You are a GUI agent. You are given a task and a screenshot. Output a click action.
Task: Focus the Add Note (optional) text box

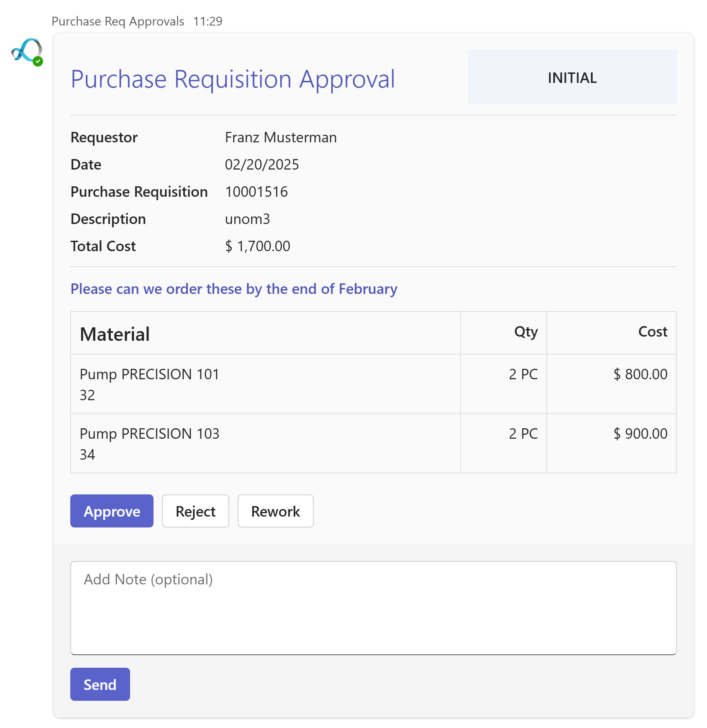point(373,607)
